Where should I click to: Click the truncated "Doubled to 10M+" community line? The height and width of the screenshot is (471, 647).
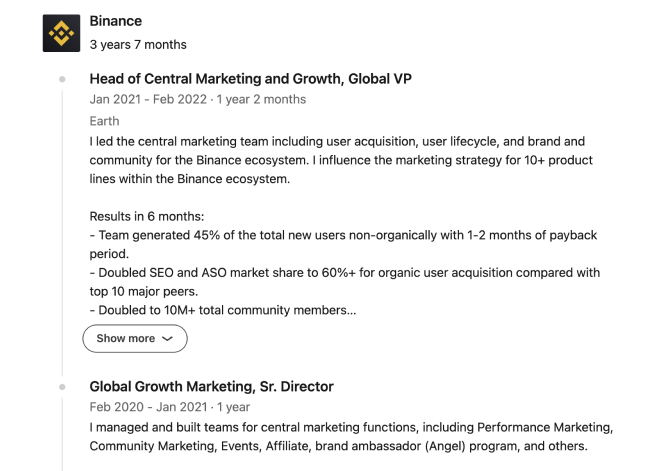[x=223, y=310]
